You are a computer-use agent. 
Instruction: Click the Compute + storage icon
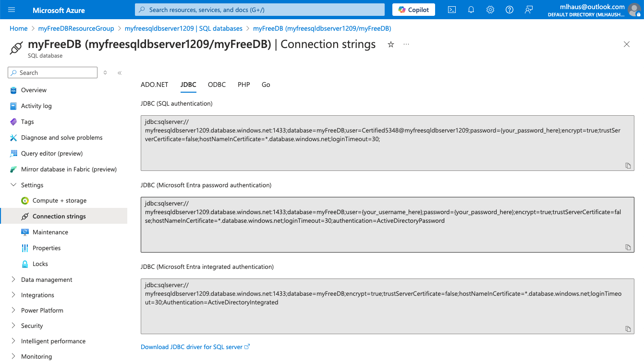[x=25, y=201]
